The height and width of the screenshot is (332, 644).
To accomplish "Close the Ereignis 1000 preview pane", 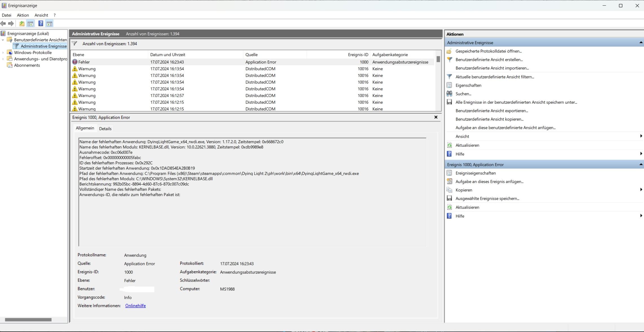I will click(436, 117).
